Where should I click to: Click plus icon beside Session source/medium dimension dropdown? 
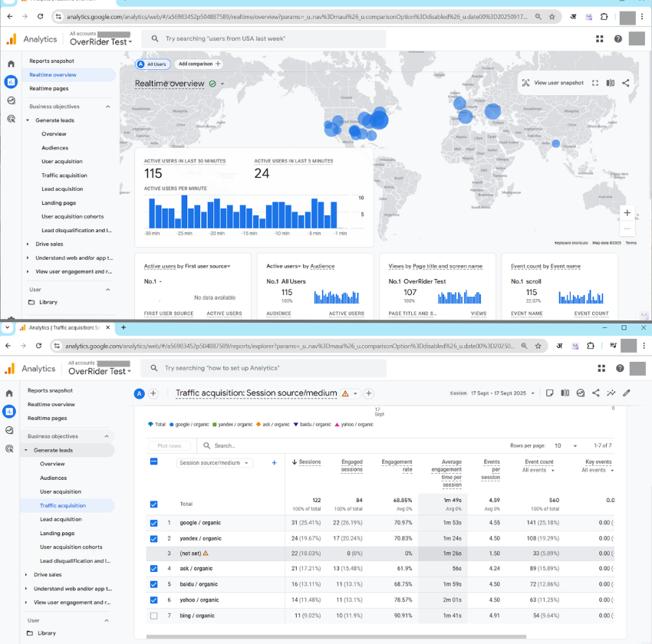(274, 463)
